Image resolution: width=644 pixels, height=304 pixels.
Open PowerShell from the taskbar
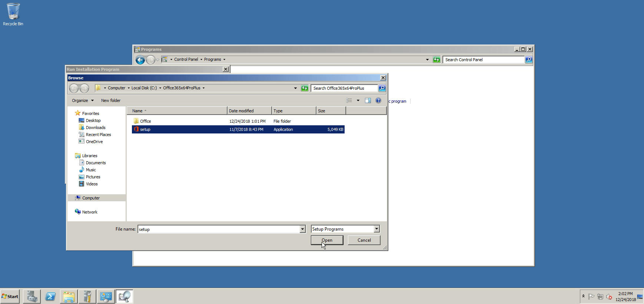pyautogui.click(x=50, y=297)
